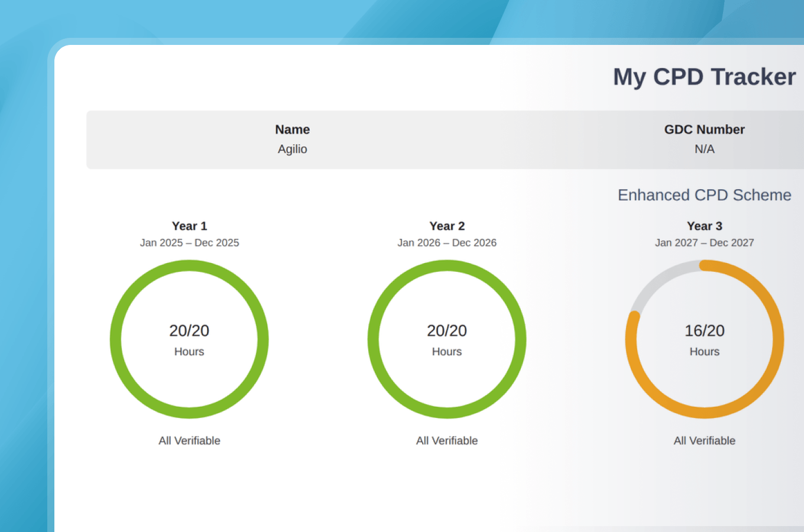Click the Jan 2027 – Dec 2027 date range
804x532 pixels.
tap(705, 243)
